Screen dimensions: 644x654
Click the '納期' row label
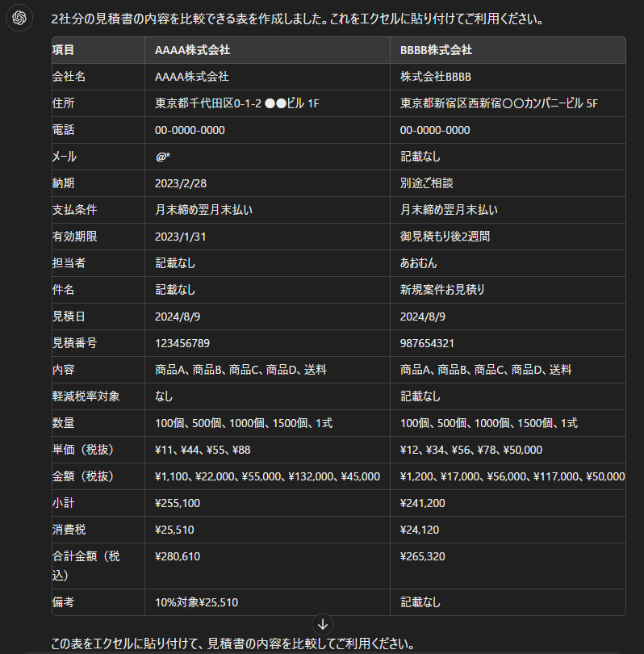click(64, 183)
